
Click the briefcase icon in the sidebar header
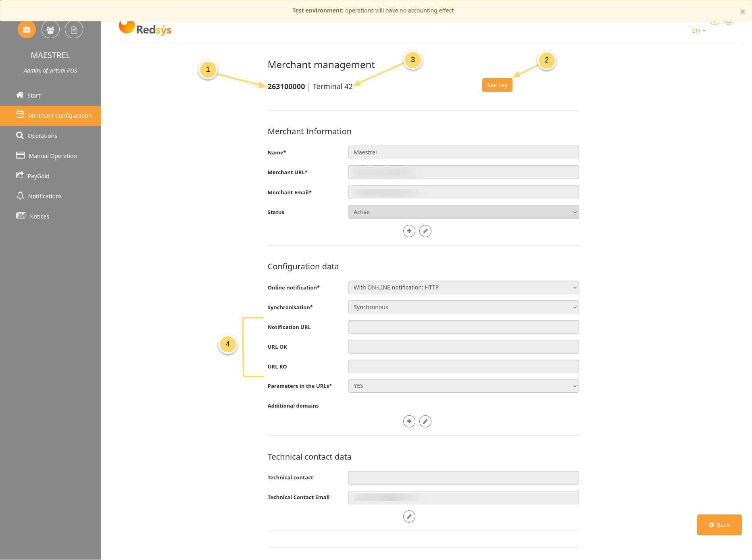coord(27,30)
